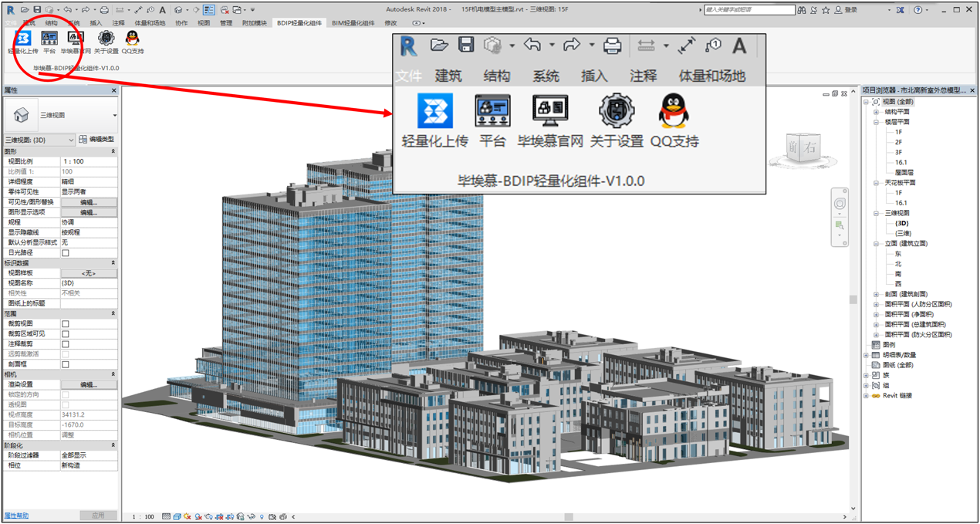The height and width of the screenshot is (524, 980).
Task: Open the 管理 ribbon tab
Action: coord(226,23)
